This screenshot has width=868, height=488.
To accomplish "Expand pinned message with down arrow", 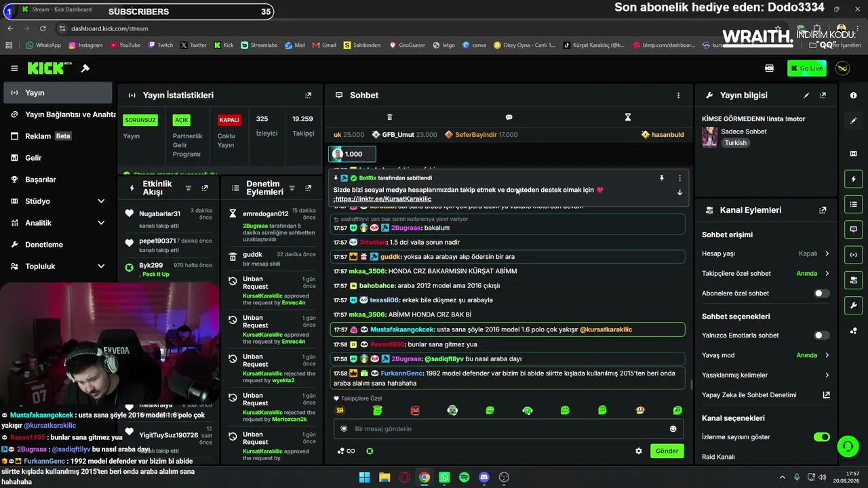I will (x=679, y=192).
